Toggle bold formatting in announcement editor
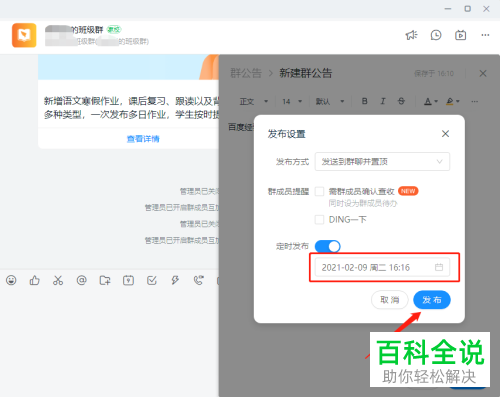Image resolution: width=500 pixels, height=397 pixels. (x=365, y=101)
